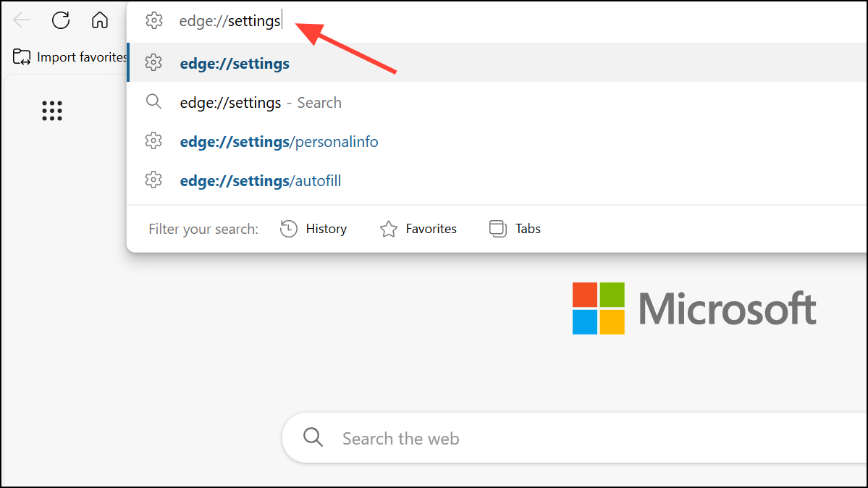Select the History clock icon in filters
Screen dimensions: 868x488
(x=289, y=228)
